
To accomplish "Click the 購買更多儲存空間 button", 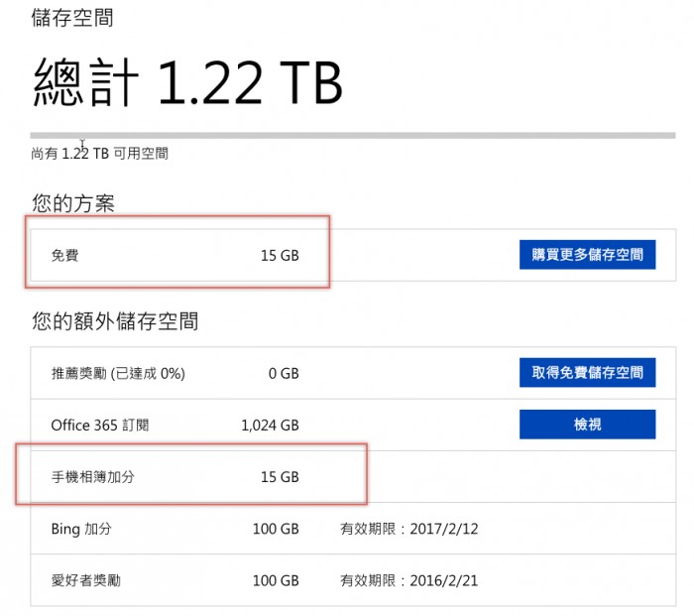I will (587, 255).
